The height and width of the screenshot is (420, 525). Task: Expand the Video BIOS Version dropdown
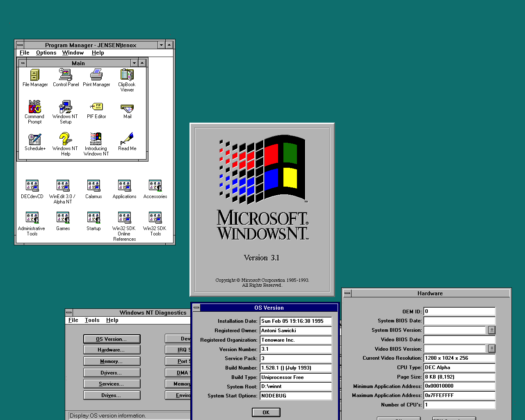(491, 349)
